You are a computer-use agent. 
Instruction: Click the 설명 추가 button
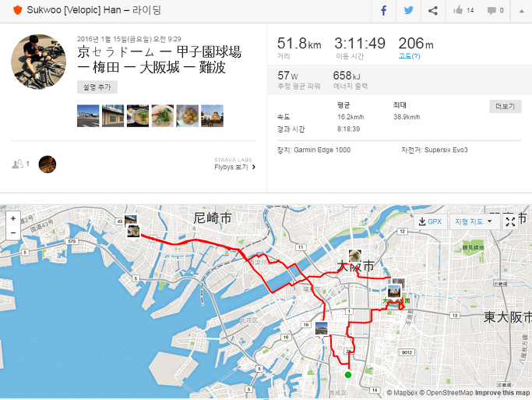(x=97, y=87)
